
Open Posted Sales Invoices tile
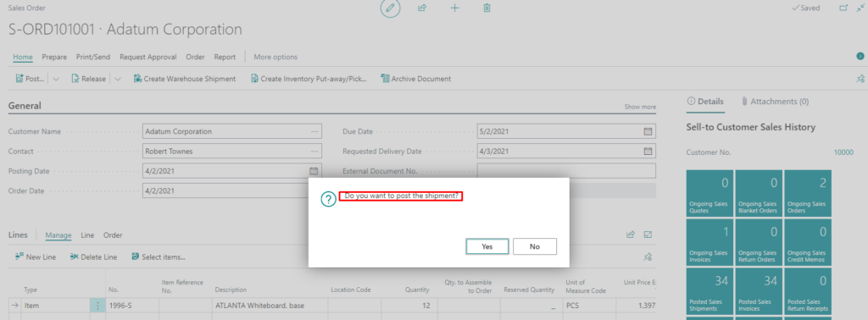click(x=759, y=291)
